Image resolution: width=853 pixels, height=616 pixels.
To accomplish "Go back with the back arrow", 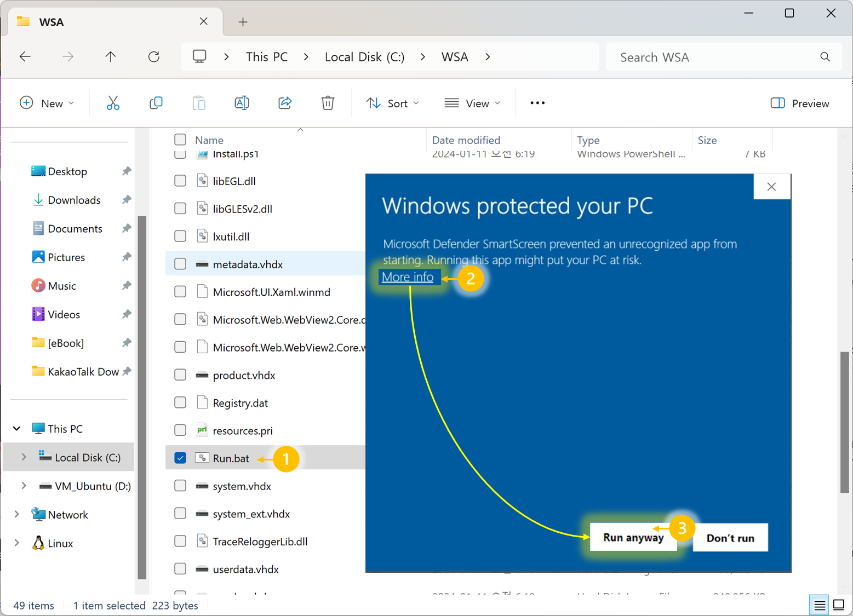I will pyautogui.click(x=25, y=56).
